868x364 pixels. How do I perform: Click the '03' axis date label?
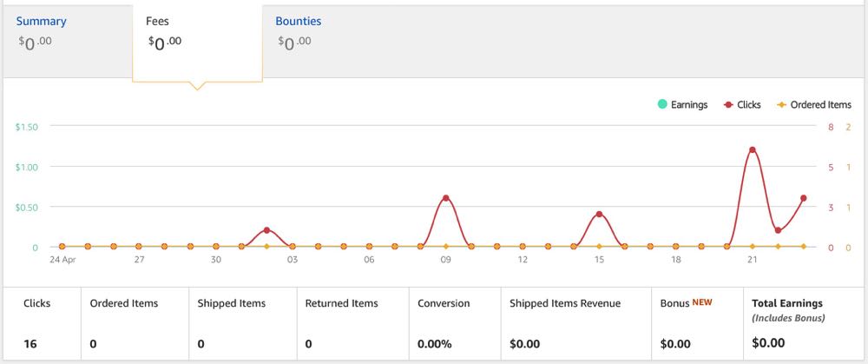[293, 259]
